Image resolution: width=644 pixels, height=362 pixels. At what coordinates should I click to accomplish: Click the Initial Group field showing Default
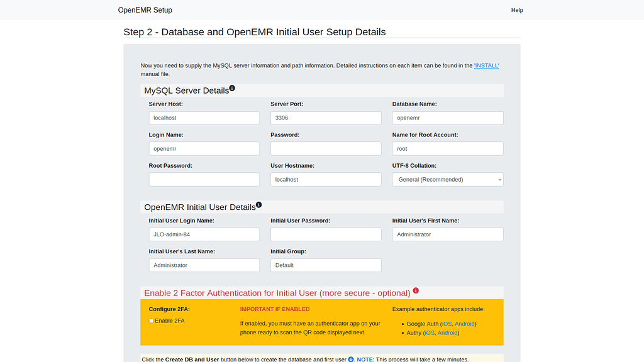point(325,265)
